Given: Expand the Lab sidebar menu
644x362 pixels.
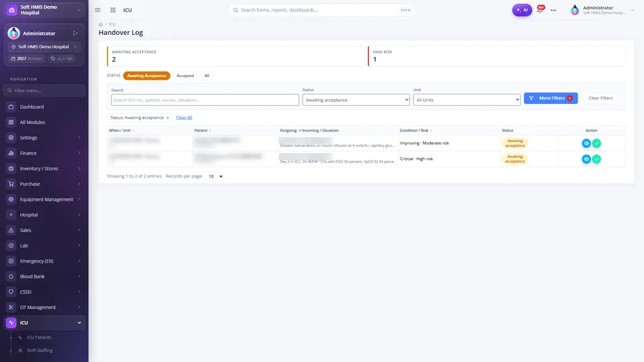Looking at the screenshot, I should click(x=44, y=245).
